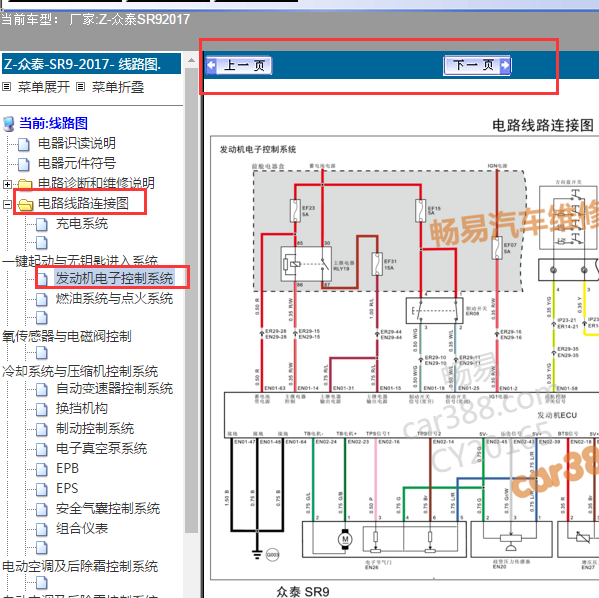Open 发动机电子控制系统 diagram
The height and width of the screenshot is (598, 599).
pyautogui.click(x=115, y=278)
